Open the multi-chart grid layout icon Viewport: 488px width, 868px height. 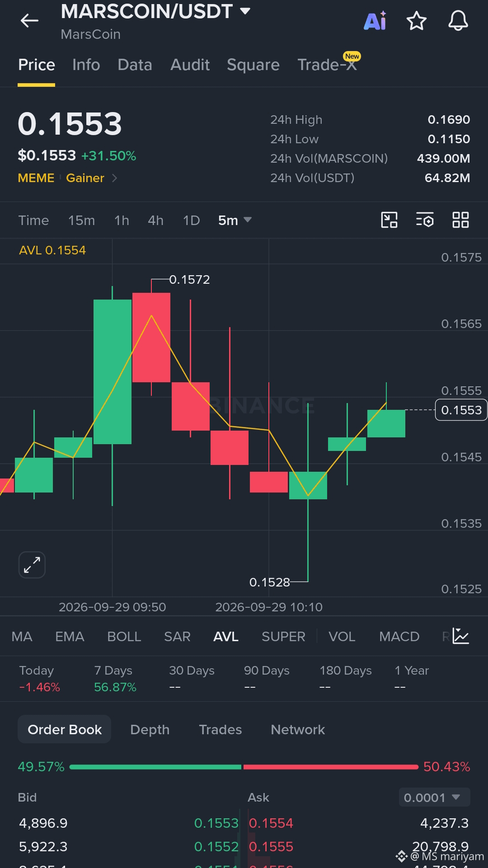point(460,220)
